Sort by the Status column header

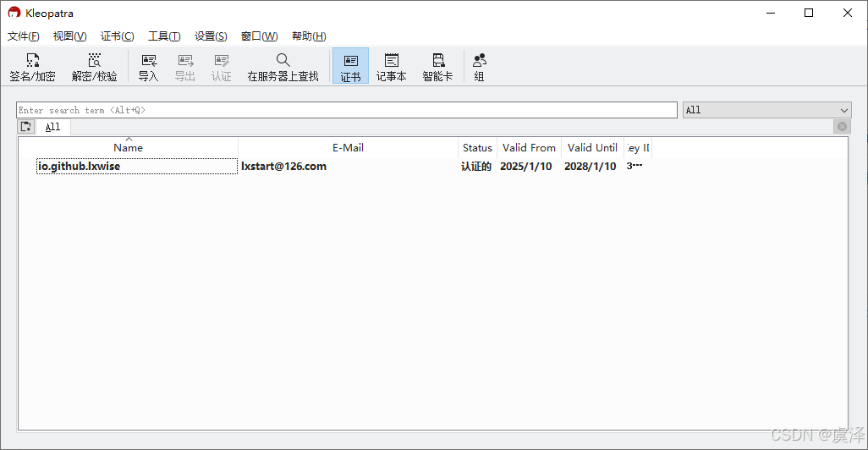click(x=477, y=147)
